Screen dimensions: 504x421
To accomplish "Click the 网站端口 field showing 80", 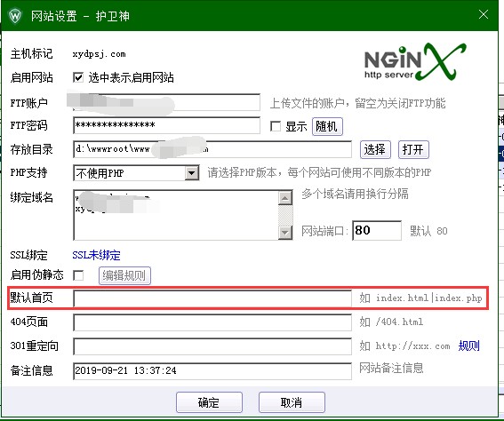I will (x=377, y=230).
